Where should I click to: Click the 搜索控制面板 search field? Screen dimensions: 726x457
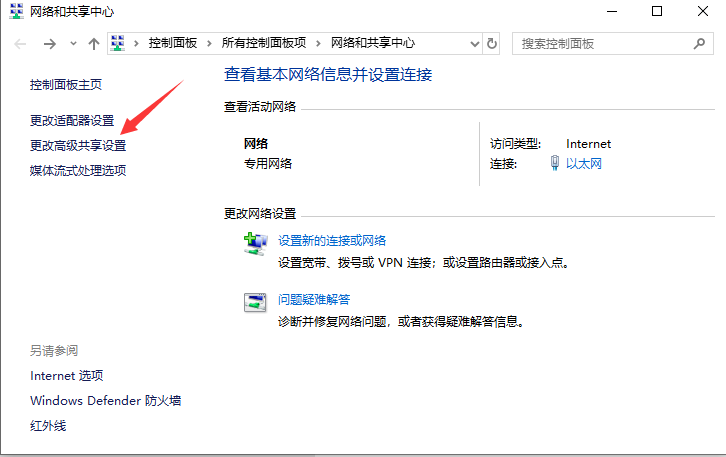click(600, 44)
